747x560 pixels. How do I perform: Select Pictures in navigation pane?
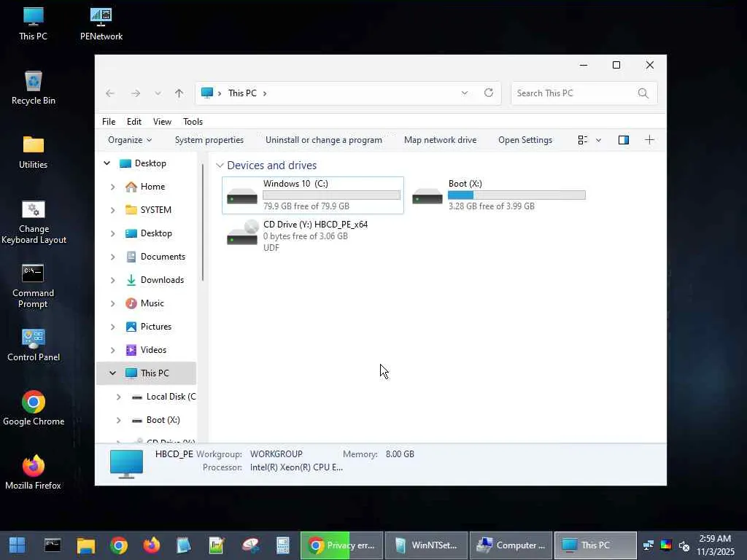[x=156, y=327]
